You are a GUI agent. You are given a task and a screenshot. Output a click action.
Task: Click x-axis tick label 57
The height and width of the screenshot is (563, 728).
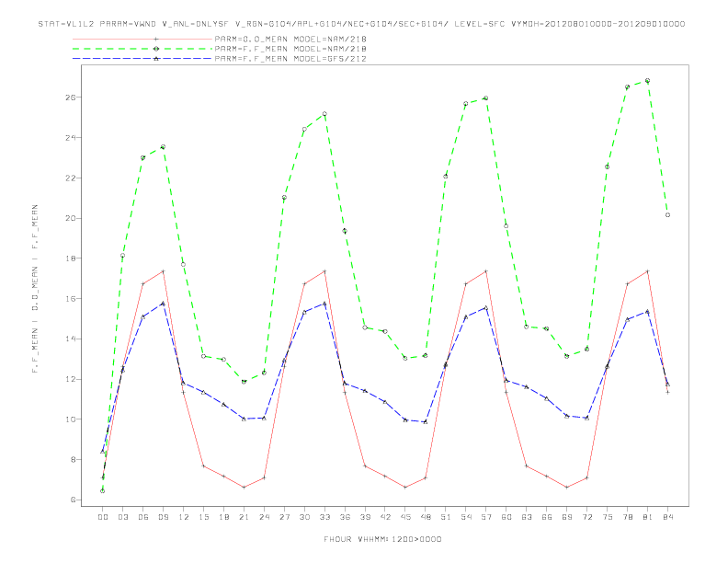point(486,517)
